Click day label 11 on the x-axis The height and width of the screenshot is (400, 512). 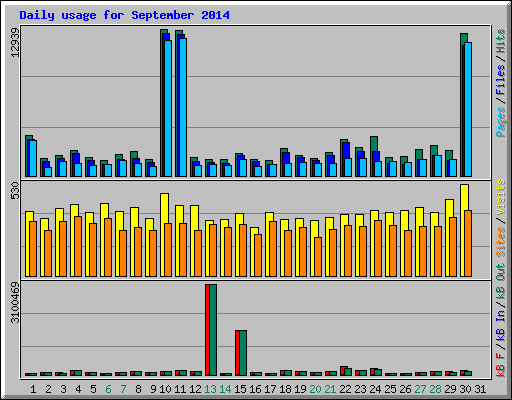click(x=180, y=389)
